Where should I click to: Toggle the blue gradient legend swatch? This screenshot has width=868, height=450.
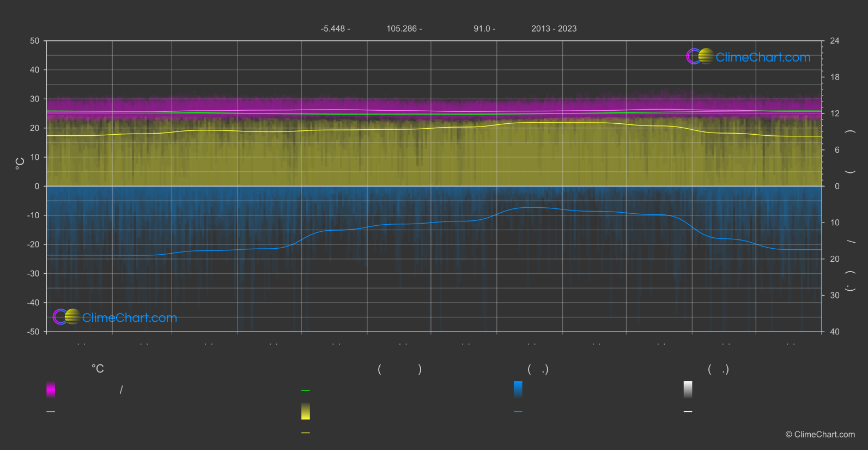point(518,389)
